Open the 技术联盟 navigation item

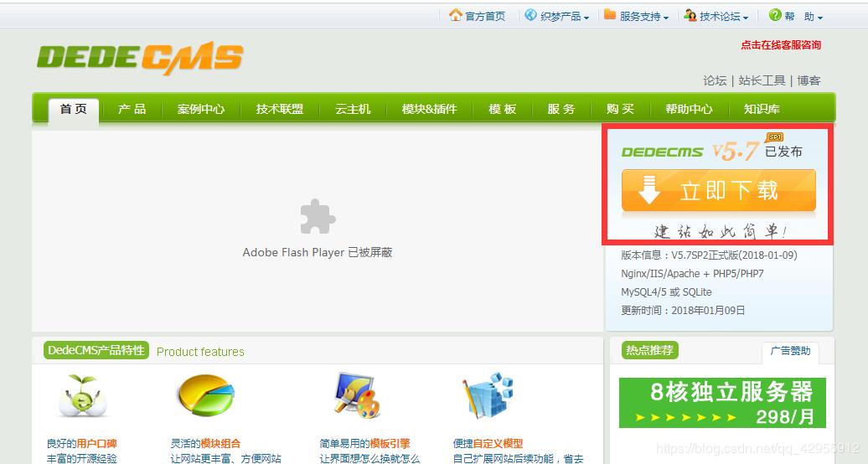pos(280,109)
